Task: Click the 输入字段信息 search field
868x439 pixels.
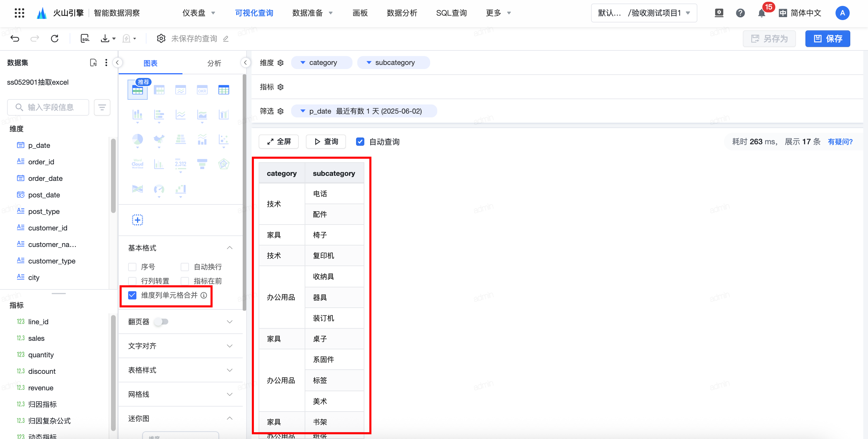Action: pyautogui.click(x=48, y=107)
